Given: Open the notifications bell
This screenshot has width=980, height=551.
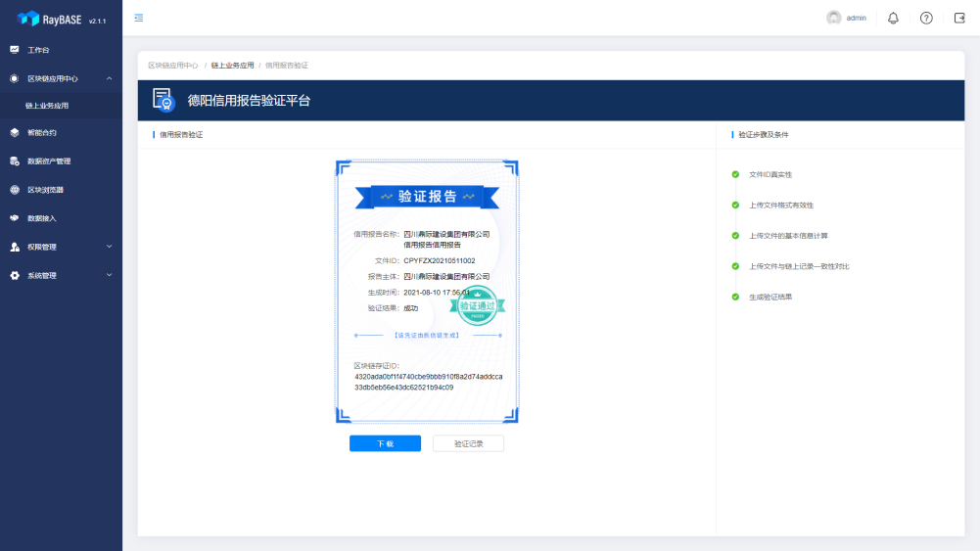Looking at the screenshot, I should [x=893, y=18].
